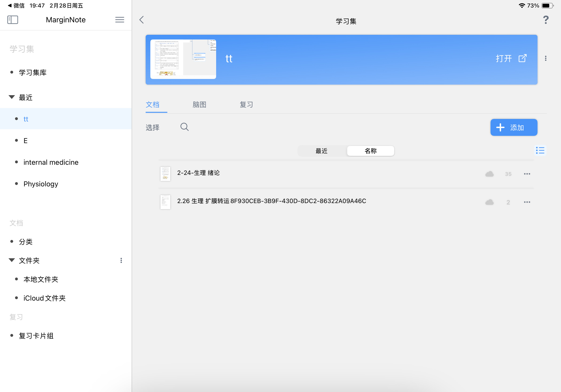Switch to the 脑图 tab

pos(199,105)
